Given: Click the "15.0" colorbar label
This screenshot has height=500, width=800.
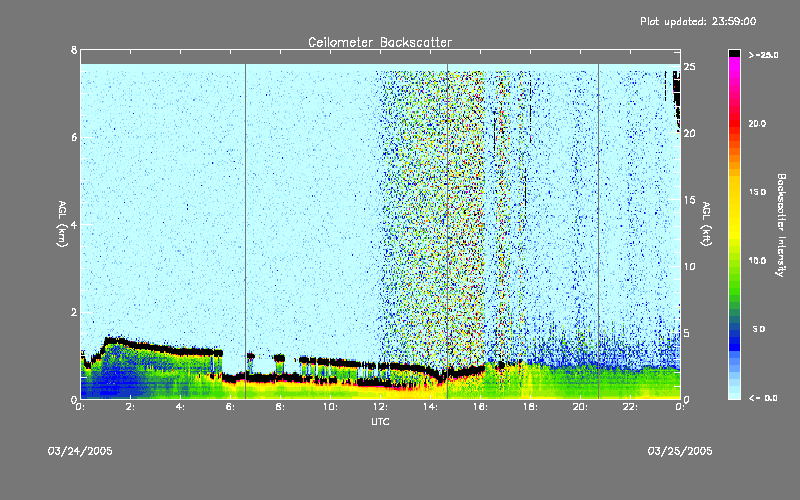Looking at the screenshot, I should pyautogui.click(x=757, y=192).
